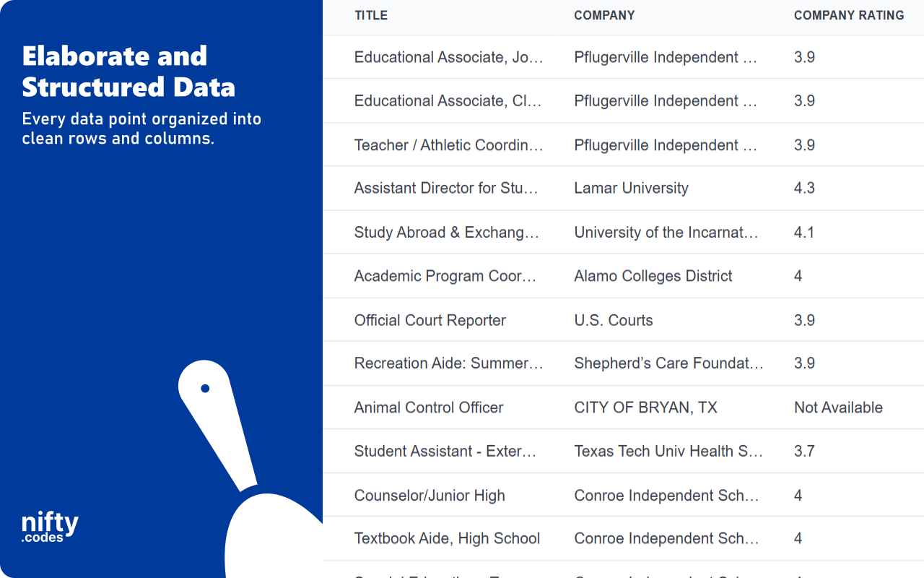The height and width of the screenshot is (578, 924).
Task: Select the CITY OF BRYAN, TX cell
Action: coord(645,407)
